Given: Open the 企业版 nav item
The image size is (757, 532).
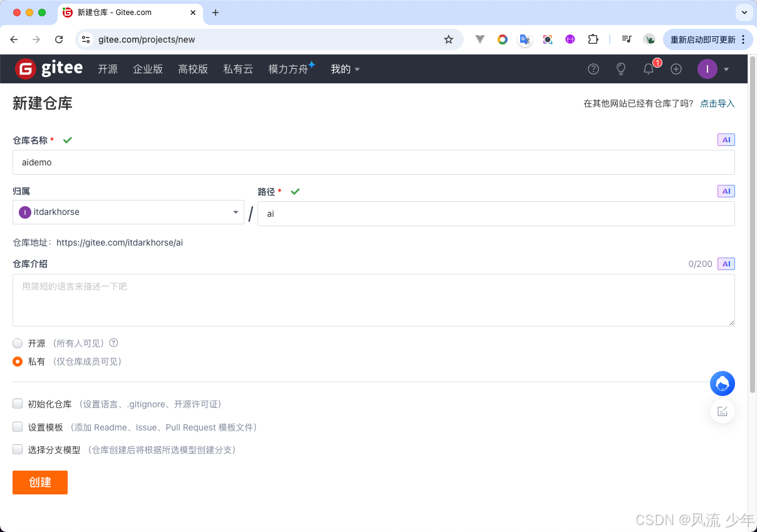Looking at the screenshot, I should point(148,69).
